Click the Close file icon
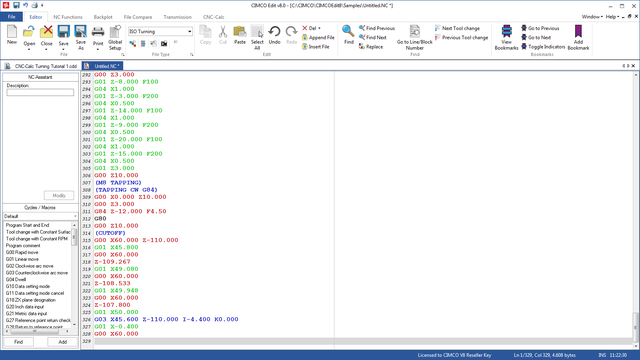The height and width of the screenshot is (360, 640). click(x=47, y=32)
